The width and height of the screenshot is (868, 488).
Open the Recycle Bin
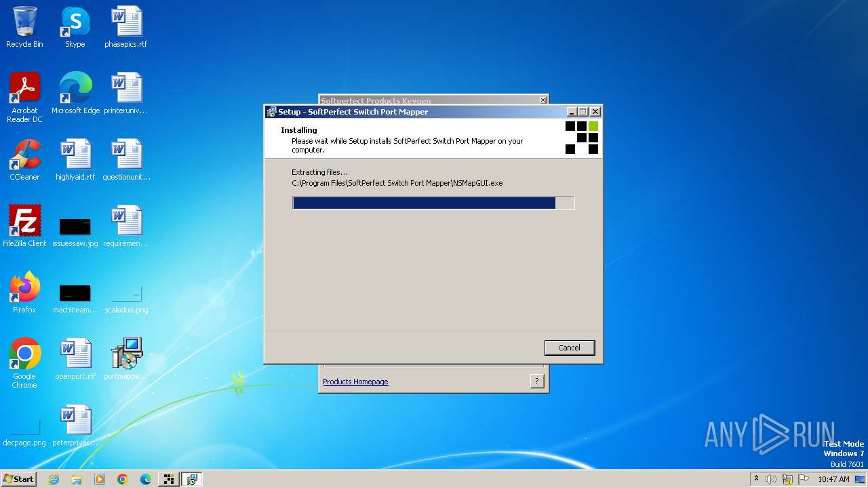[24, 28]
